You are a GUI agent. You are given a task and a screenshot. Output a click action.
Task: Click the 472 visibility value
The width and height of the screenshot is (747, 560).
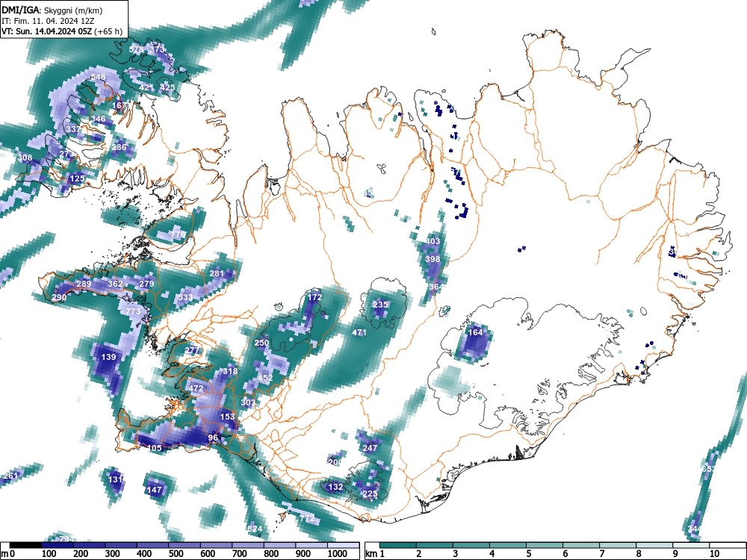click(196, 388)
